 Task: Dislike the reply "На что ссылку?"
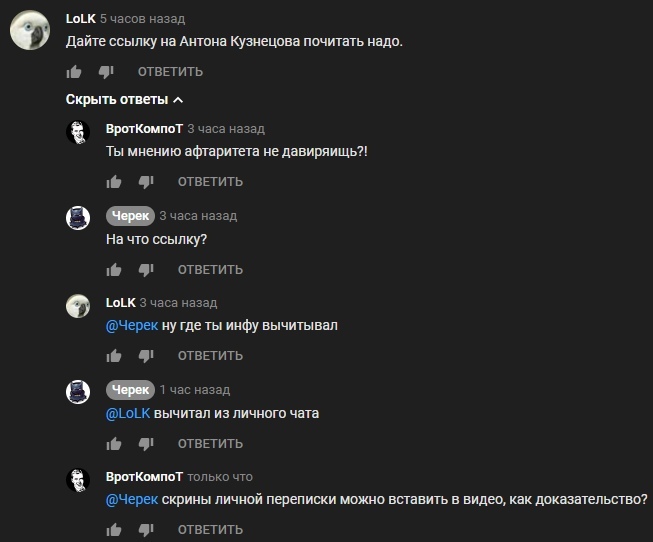coord(146,270)
